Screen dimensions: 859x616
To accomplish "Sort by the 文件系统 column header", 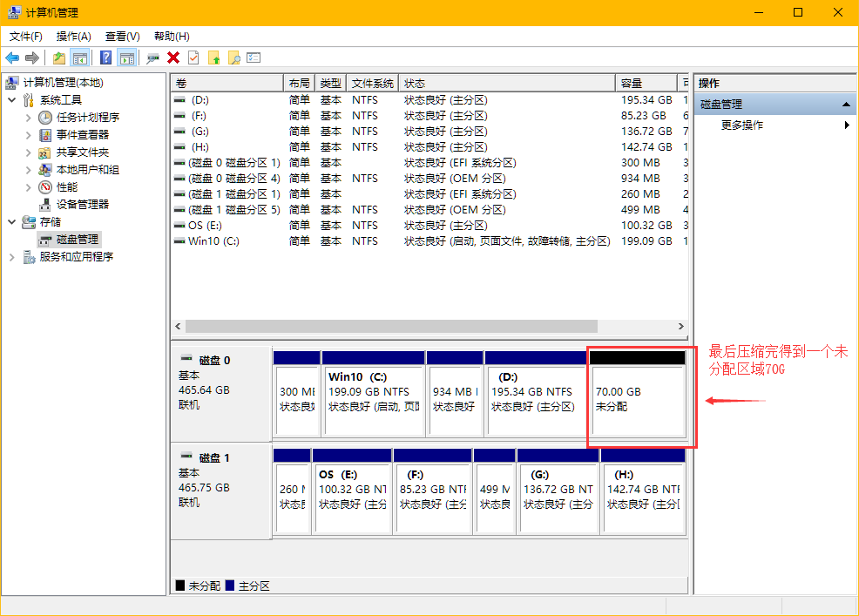I will [373, 84].
